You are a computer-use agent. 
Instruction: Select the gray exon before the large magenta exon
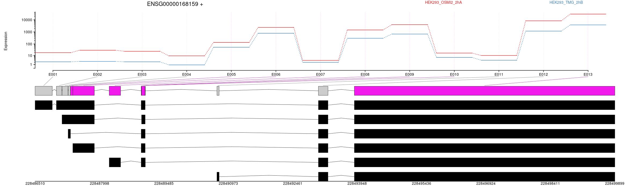323,91
